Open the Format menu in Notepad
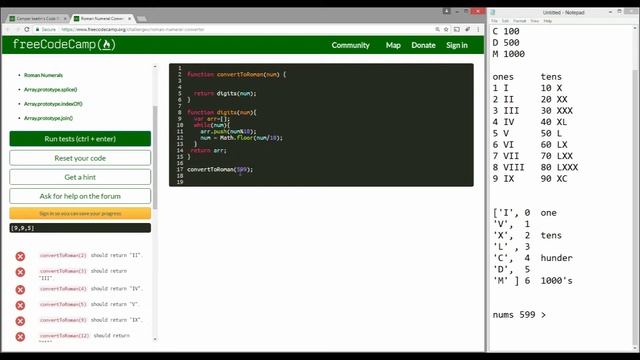640x360 pixels. pyautogui.click(x=520, y=21)
